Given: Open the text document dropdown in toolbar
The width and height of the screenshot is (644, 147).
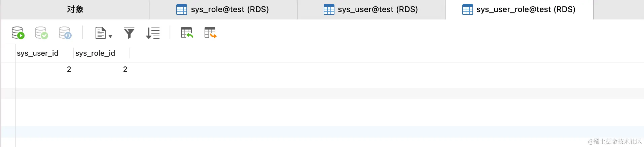Looking at the screenshot, I should pos(103,33).
